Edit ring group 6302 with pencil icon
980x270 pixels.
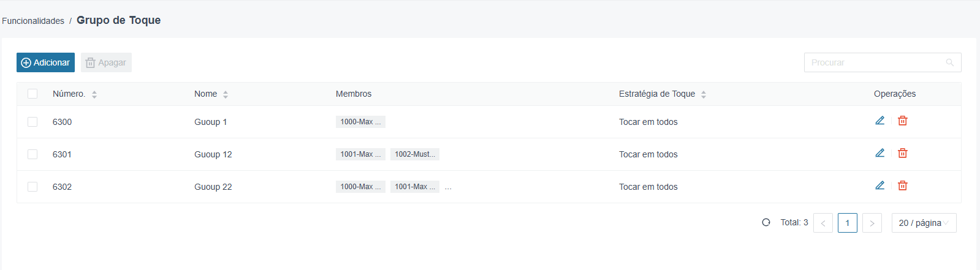879,186
